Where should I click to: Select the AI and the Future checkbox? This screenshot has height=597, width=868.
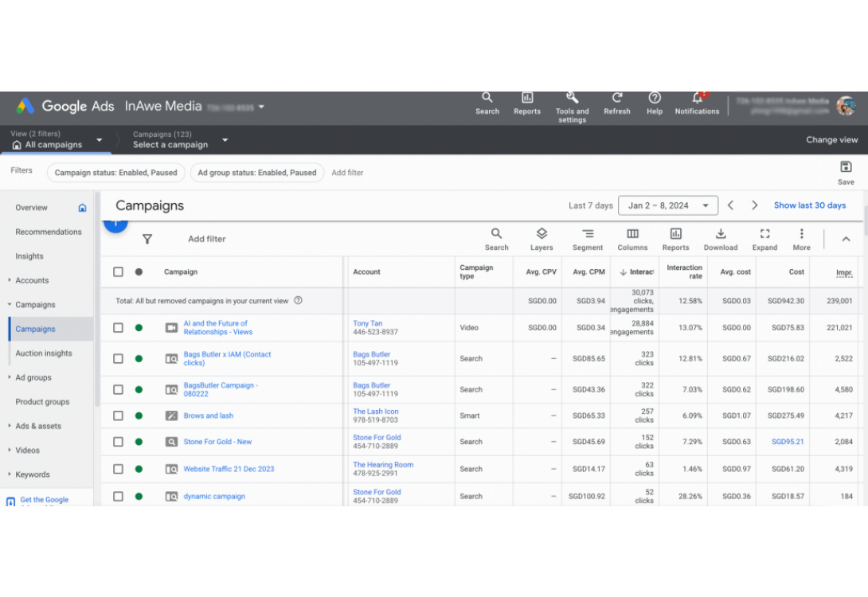click(118, 327)
